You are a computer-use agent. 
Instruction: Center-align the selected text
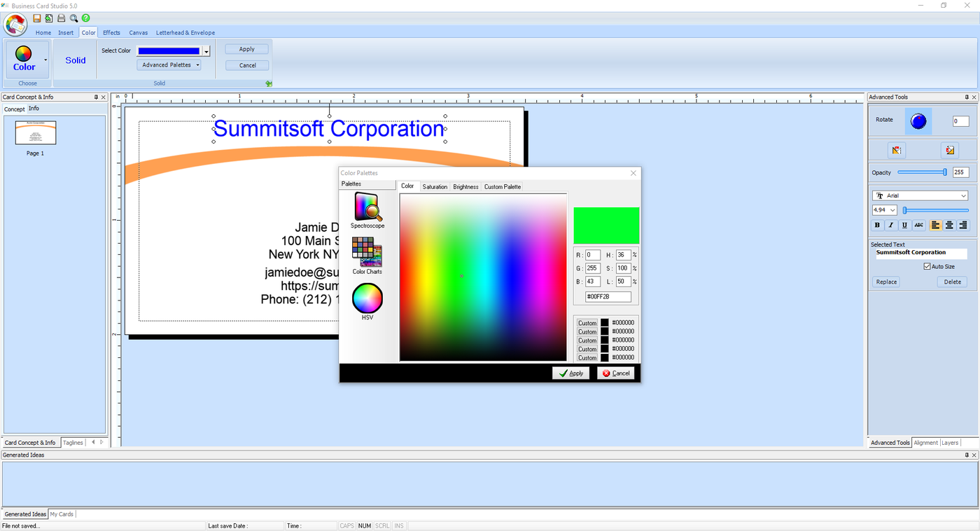[949, 225]
